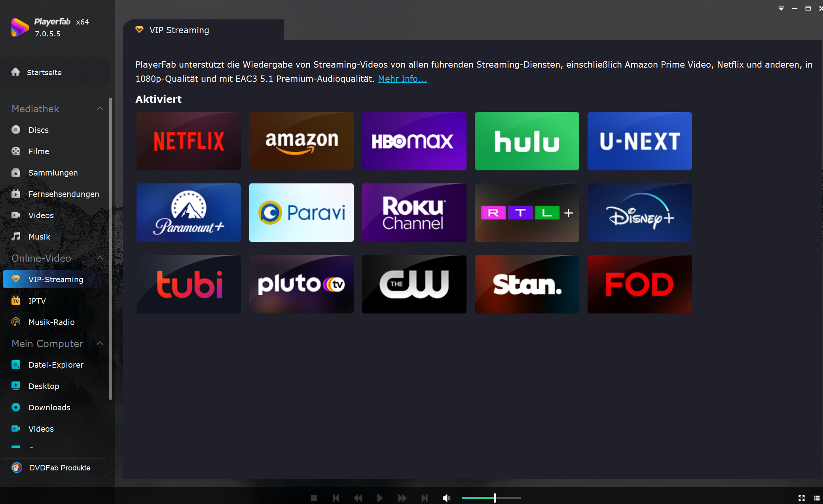Click the Startseite home icon
Image resolution: width=823 pixels, height=504 pixels.
point(15,72)
